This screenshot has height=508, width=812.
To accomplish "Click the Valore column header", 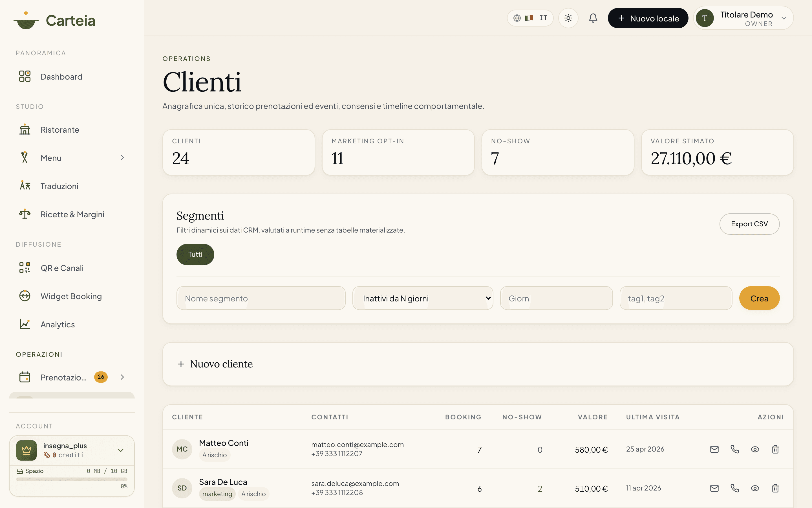I will coord(593,417).
